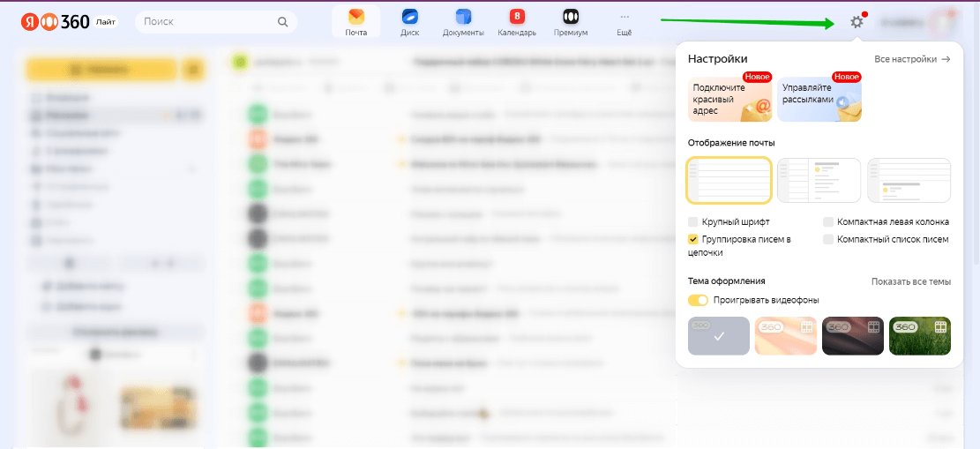The height and width of the screenshot is (449, 980).
Task: Open Почта mail service
Action: point(356,22)
